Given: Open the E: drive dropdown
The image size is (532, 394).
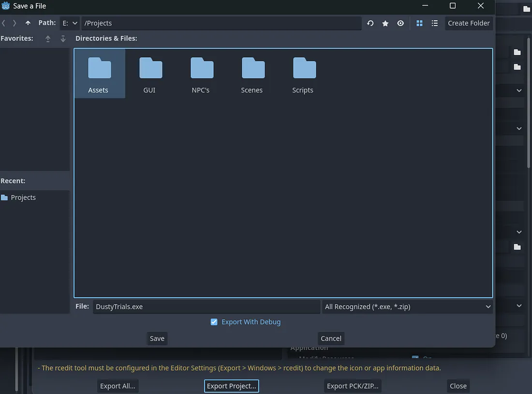Looking at the screenshot, I should [70, 23].
